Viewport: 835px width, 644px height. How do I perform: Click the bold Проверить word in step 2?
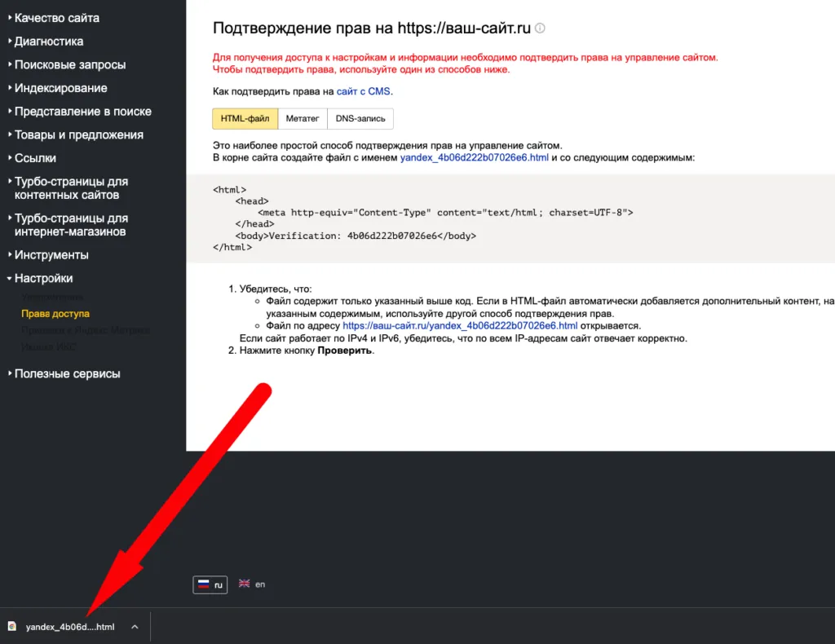pyautogui.click(x=345, y=351)
